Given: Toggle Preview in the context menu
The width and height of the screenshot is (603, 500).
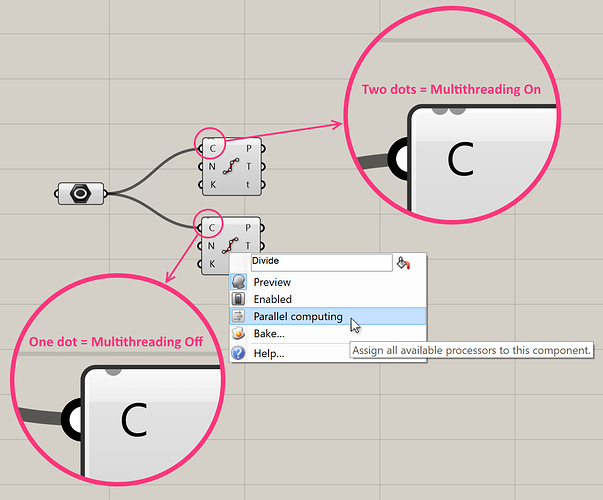Looking at the screenshot, I should [x=273, y=282].
